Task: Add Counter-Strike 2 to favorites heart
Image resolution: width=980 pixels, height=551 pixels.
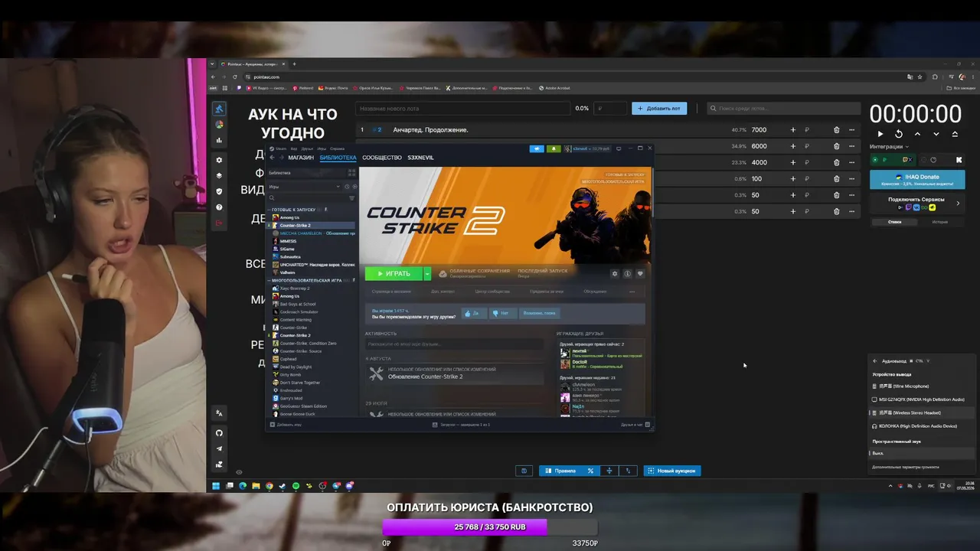Action: pyautogui.click(x=640, y=273)
